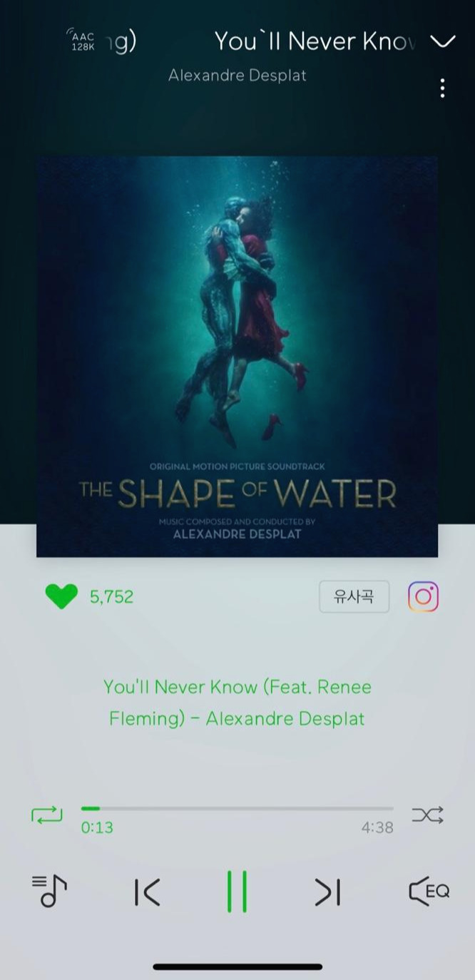Toggle the shuffle icon
Image resolution: width=475 pixels, height=980 pixels.
[x=428, y=815]
